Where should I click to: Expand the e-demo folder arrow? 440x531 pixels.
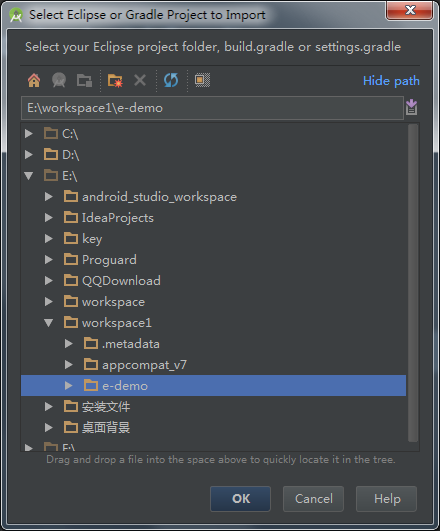(x=69, y=385)
